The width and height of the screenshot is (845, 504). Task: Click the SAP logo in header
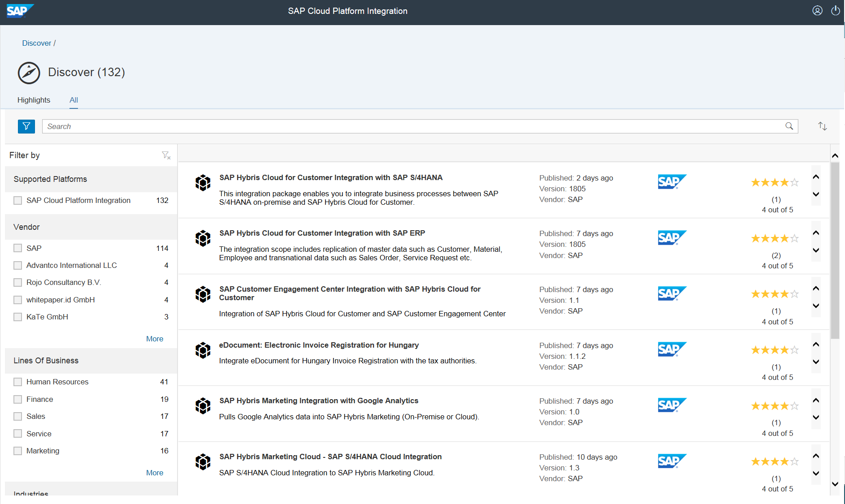[x=20, y=11]
